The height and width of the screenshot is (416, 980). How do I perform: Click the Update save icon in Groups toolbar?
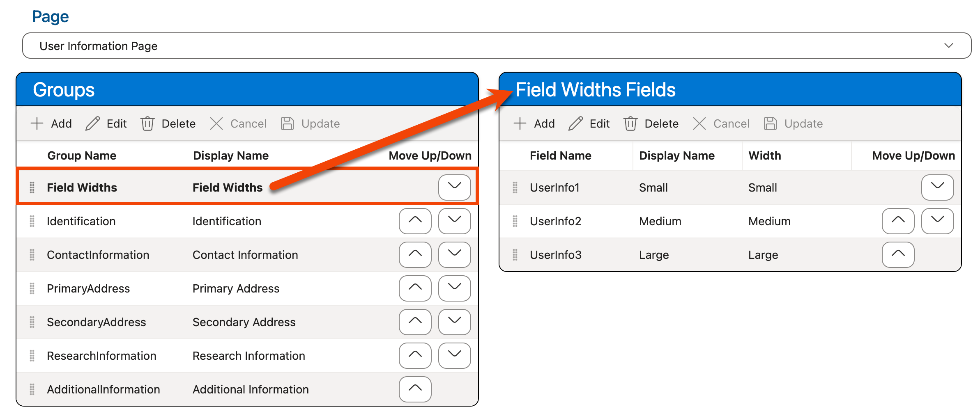(x=288, y=123)
